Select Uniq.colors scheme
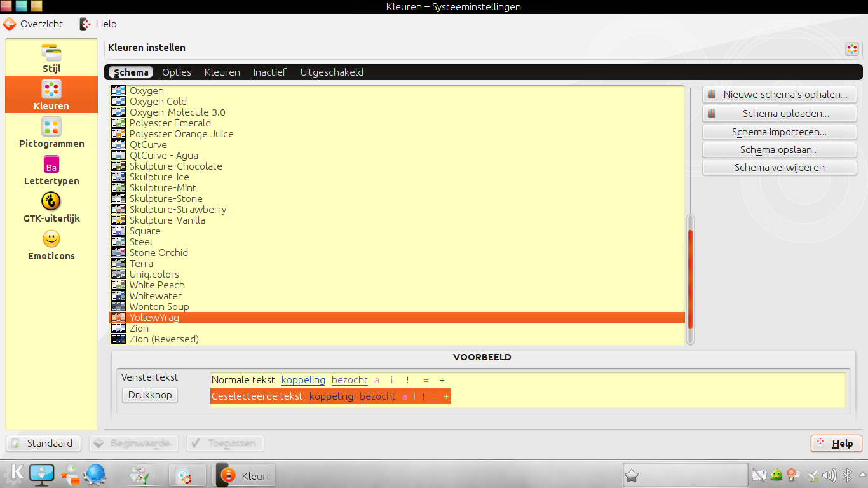The image size is (868, 488). [x=397, y=274]
